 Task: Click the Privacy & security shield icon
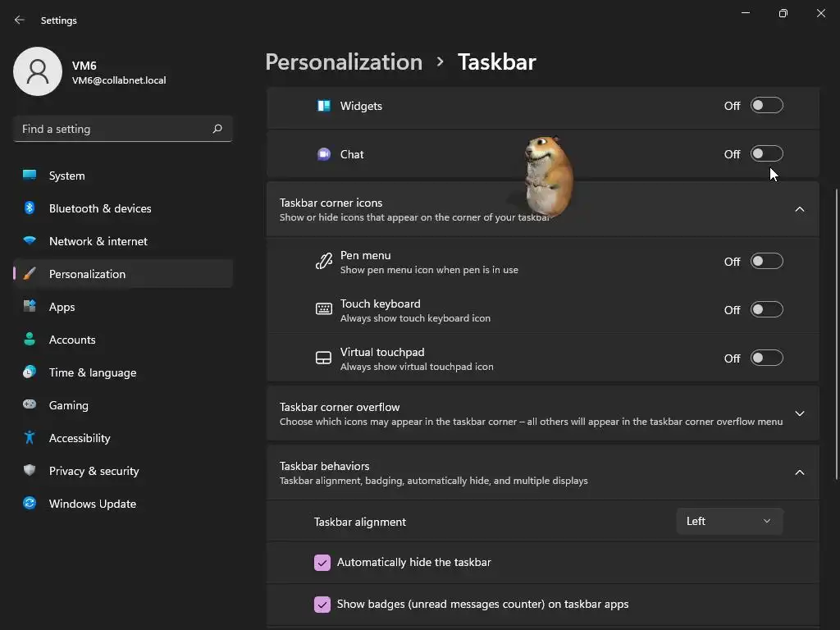pos(30,471)
